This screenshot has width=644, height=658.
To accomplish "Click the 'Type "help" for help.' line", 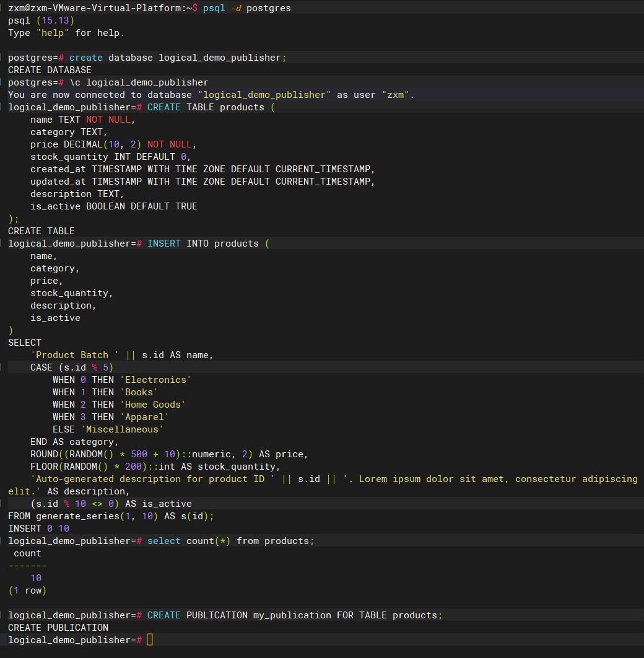I will pyautogui.click(x=66, y=33).
